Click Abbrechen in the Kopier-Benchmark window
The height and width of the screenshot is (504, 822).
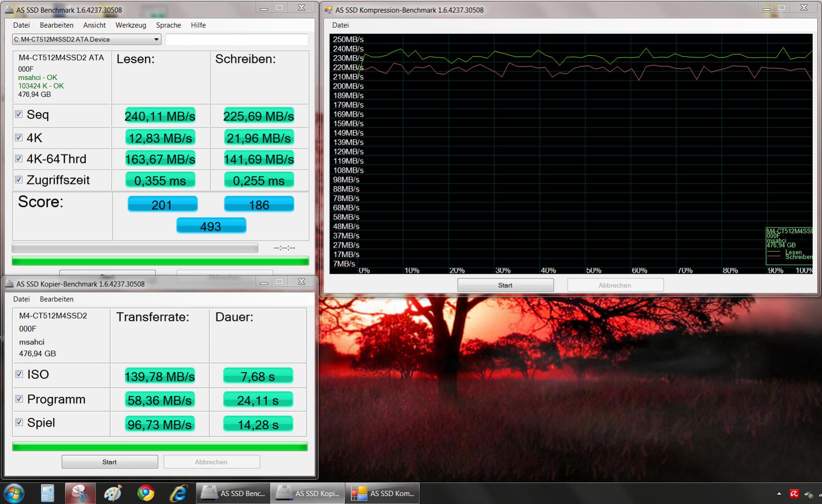(212, 462)
